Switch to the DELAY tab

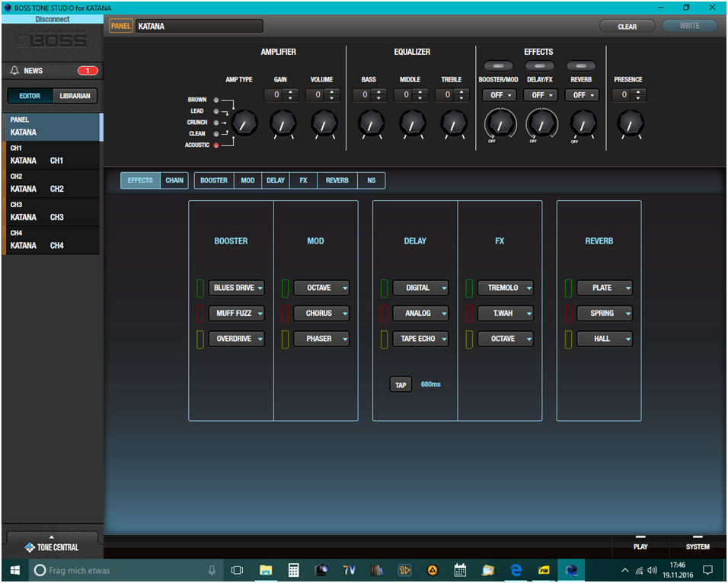tap(276, 180)
